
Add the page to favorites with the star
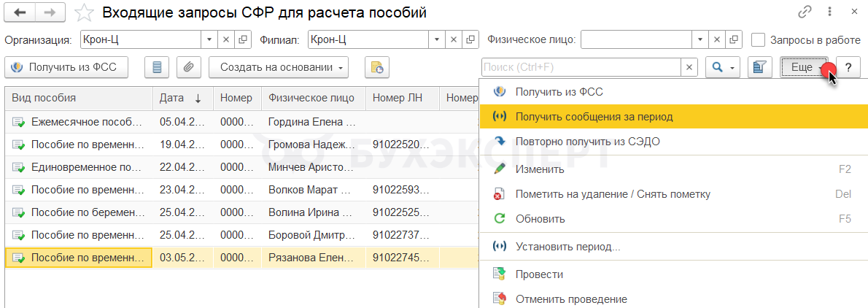84,12
